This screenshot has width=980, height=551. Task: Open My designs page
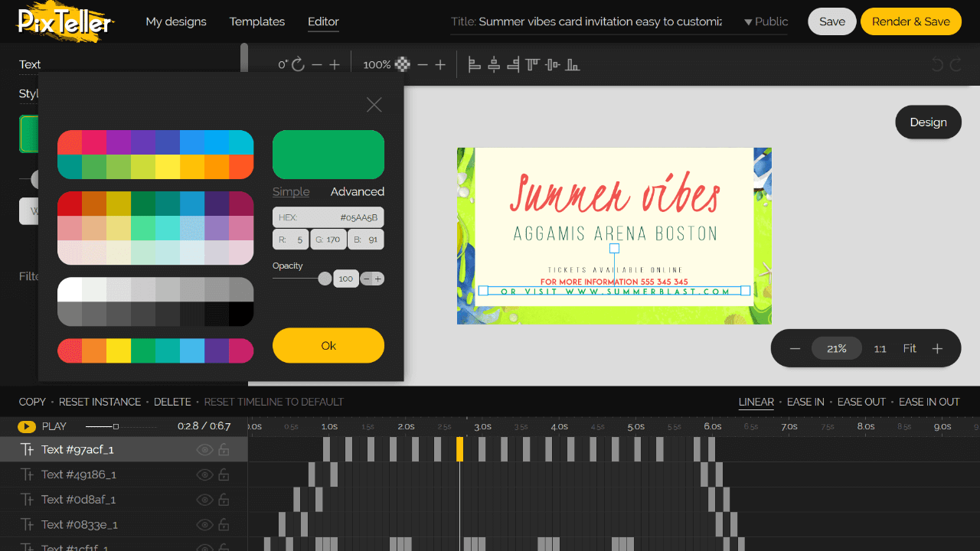coord(176,21)
